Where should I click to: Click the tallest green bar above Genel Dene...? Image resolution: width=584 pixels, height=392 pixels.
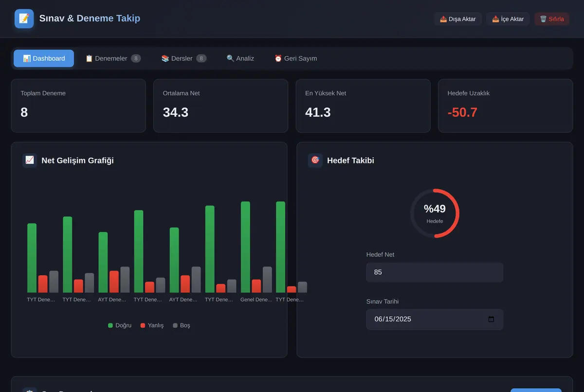[x=245, y=247]
